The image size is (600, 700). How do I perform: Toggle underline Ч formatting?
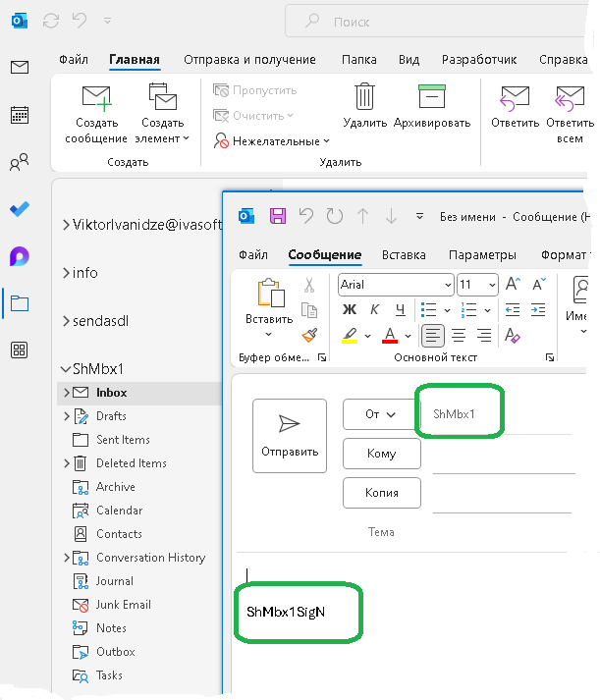(x=400, y=309)
